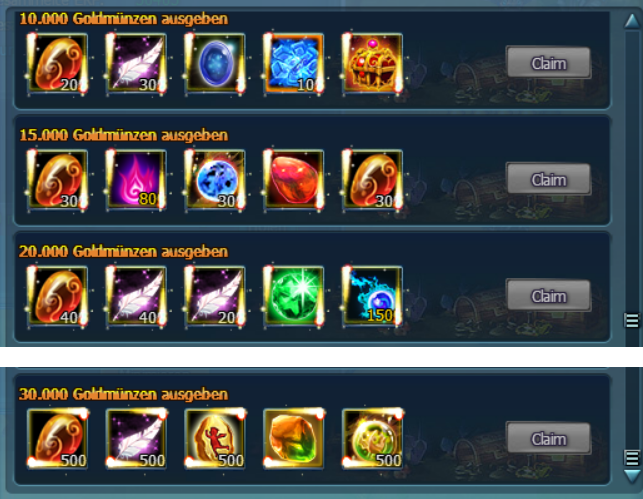Image resolution: width=643 pixels, height=499 pixels.
Task: Select the orange-green gemstone in 30.000 row
Action: pos(294,438)
